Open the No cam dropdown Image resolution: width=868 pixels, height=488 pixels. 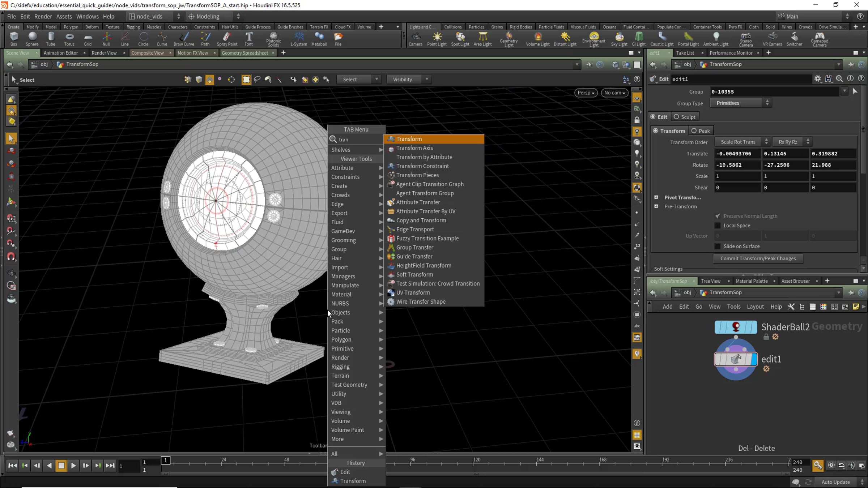point(615,93)
